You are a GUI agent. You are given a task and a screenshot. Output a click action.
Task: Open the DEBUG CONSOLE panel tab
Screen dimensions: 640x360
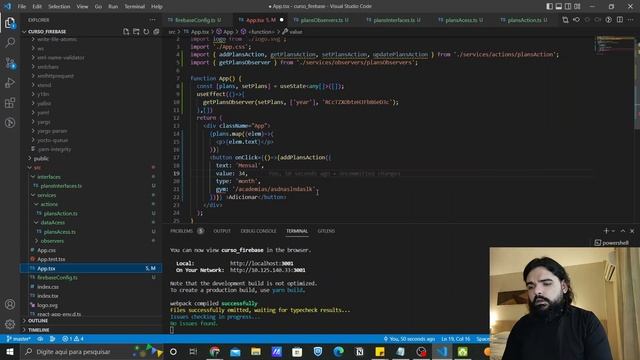click(258, 231)
